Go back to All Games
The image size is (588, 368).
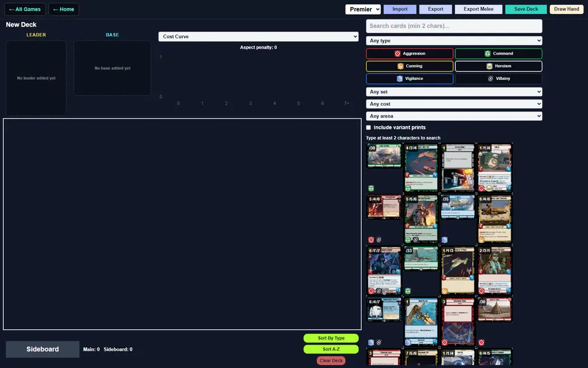[25, 10]
